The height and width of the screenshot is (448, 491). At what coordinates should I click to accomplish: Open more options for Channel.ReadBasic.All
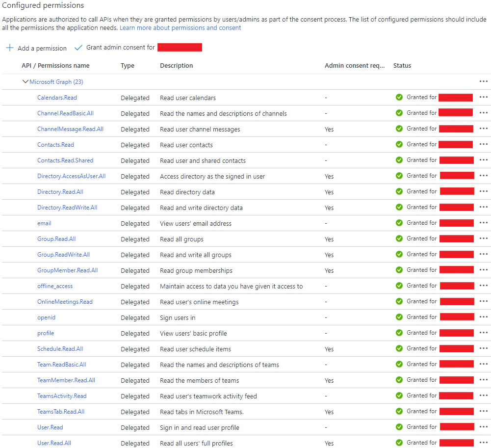coord(483,113)
